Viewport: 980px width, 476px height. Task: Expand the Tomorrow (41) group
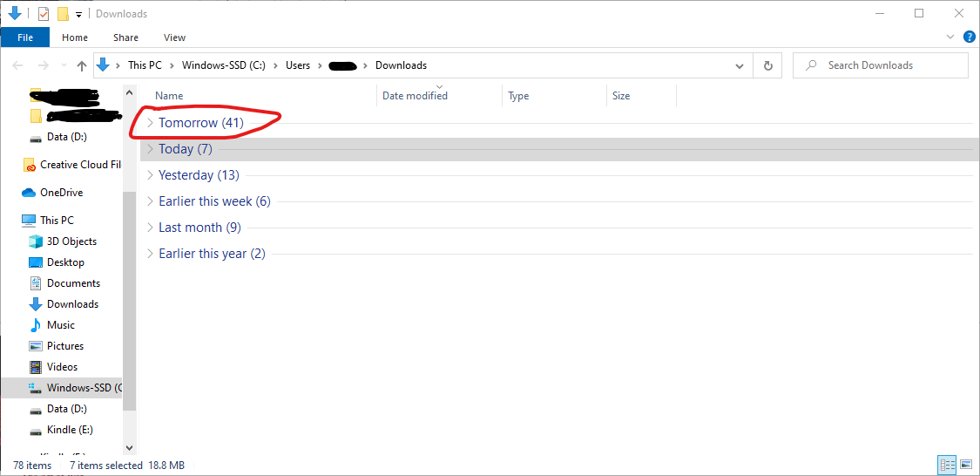click(150, 123)
